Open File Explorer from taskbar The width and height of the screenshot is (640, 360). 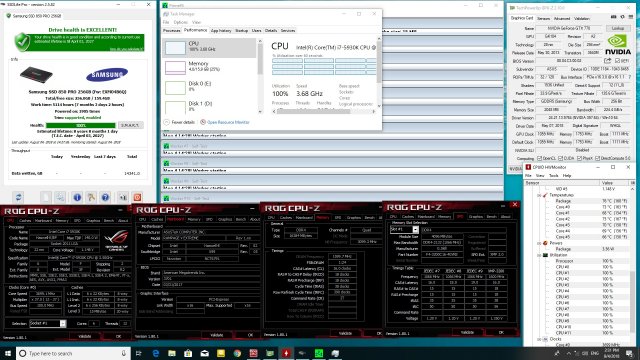click(172, 353)
